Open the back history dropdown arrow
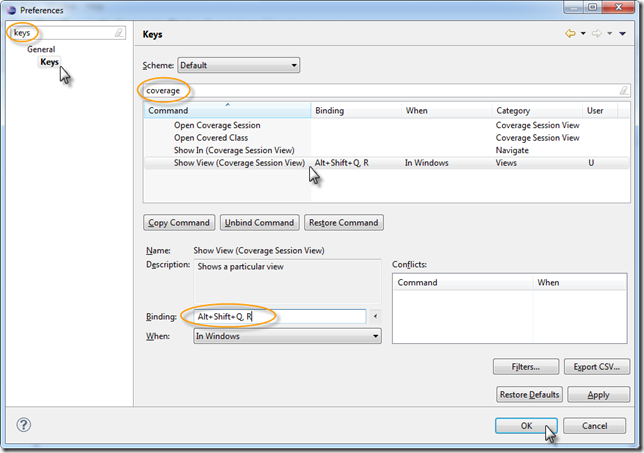 click(x=583, y=34)
